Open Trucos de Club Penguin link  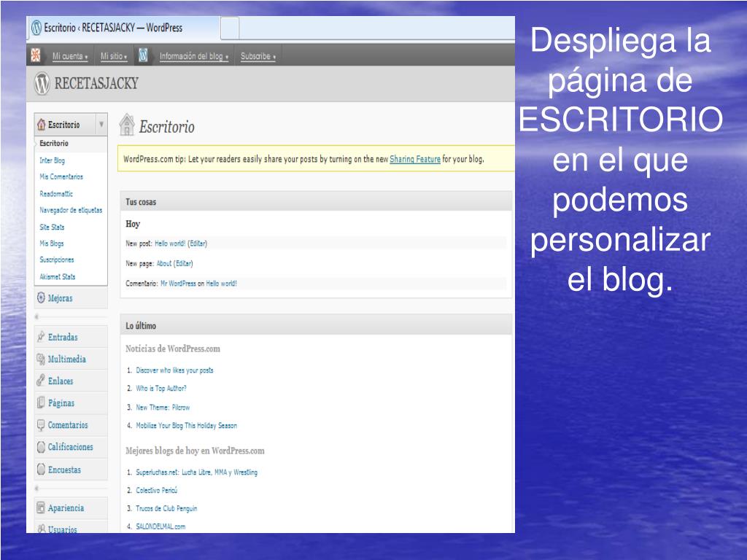pyautogui.click(x=166, y=508)
